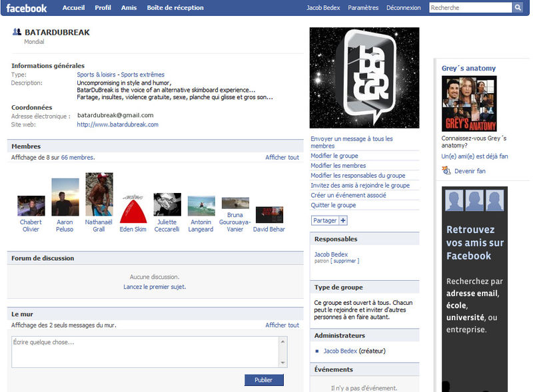Open the Profil menu item
Image resolution: width=533 pixels, height=392 pixels.
[103, 7]
